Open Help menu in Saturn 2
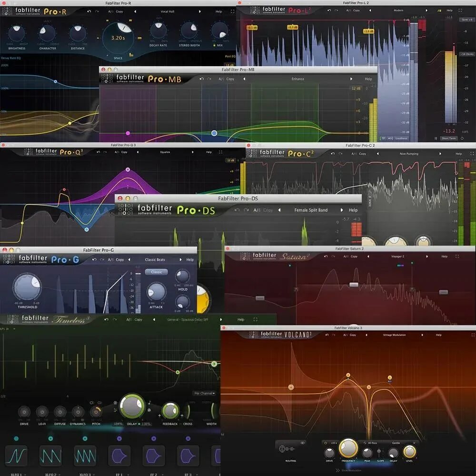 (445, 257)
